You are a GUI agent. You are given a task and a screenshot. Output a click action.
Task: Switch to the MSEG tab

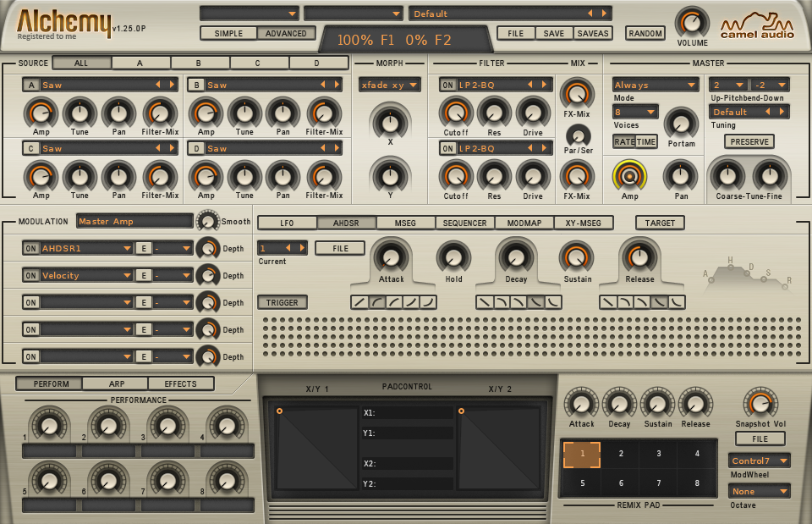coord(405,223)
